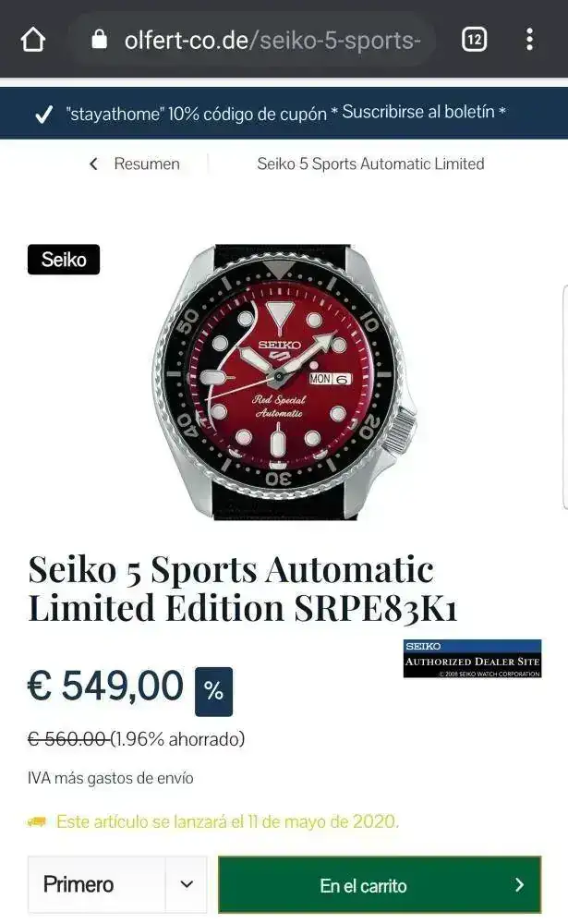Click the olfert-co.de address bar
This screenshot has width=568, height=924.
pyautogui.click(x=254, y=40)
